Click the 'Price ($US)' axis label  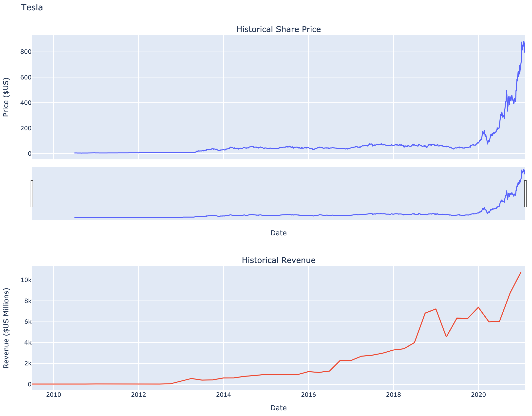click(6, 97)
